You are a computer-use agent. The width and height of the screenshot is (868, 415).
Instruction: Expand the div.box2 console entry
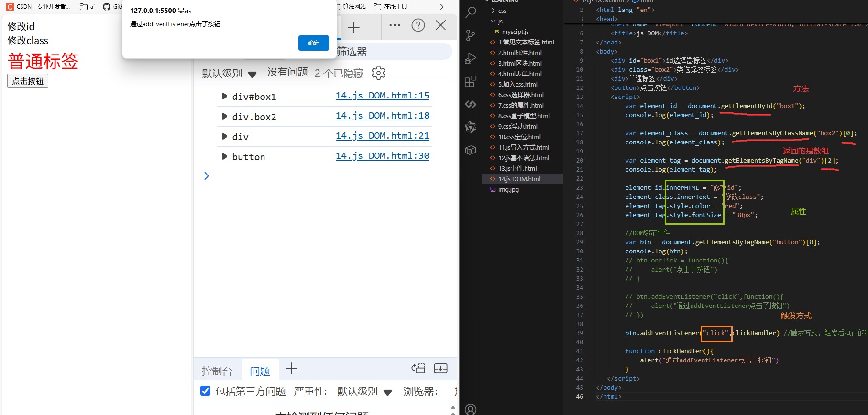pos(224,116)
